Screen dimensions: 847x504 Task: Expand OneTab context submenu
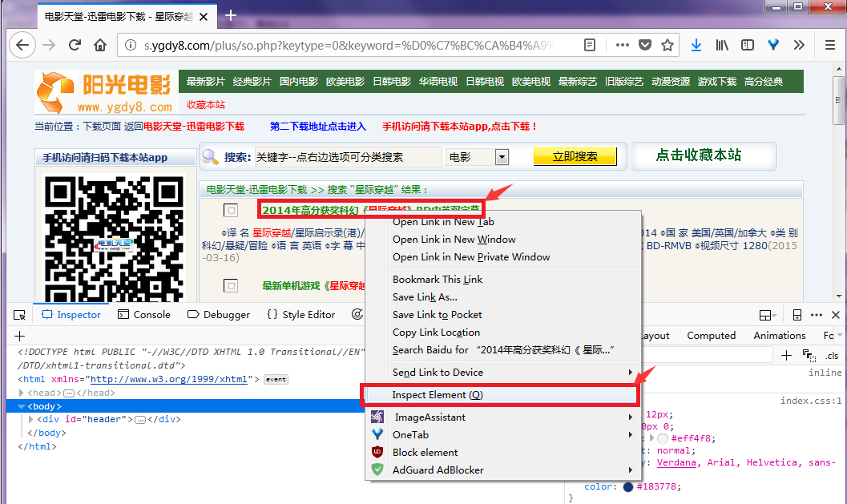630,435
